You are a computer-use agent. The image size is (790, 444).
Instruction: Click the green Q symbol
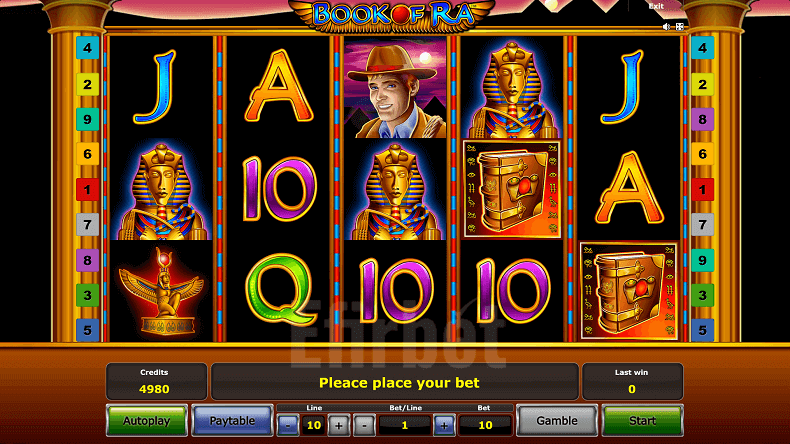click(x=280, y=289)
